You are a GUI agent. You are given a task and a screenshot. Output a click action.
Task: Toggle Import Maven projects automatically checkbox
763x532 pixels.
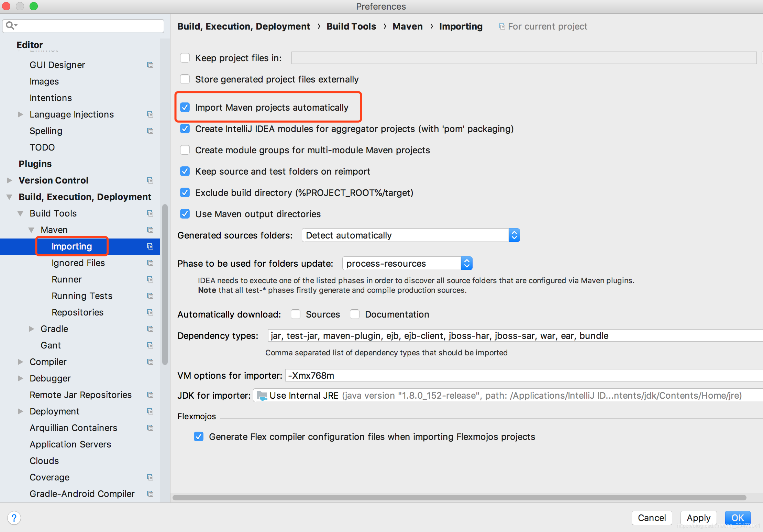185,107
